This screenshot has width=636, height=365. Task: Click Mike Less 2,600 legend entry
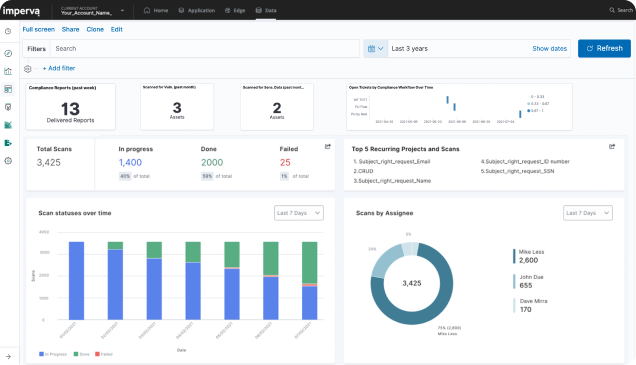[530, 256]
